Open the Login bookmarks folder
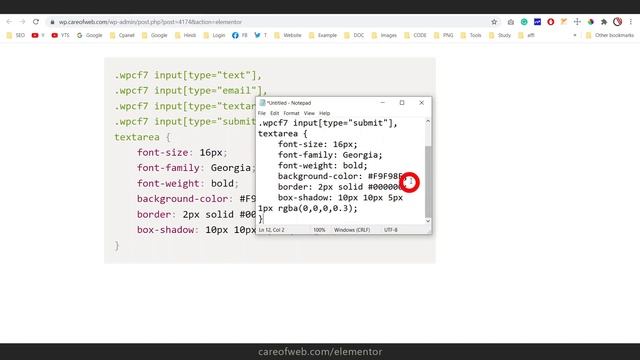 (214, 36)
